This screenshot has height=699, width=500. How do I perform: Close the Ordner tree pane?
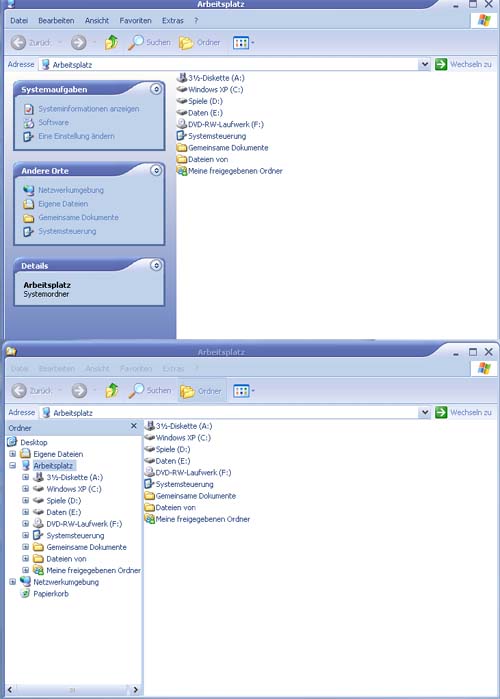[133, 426]
